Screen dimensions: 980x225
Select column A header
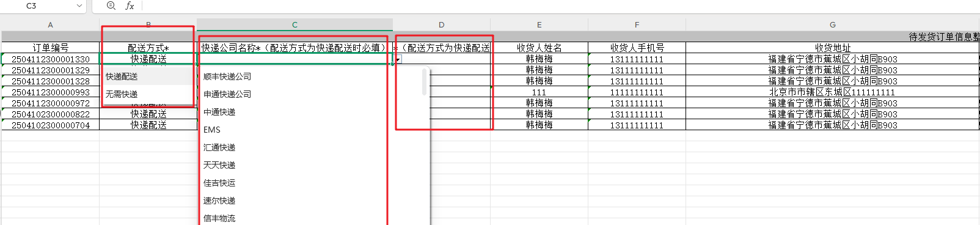50,25
